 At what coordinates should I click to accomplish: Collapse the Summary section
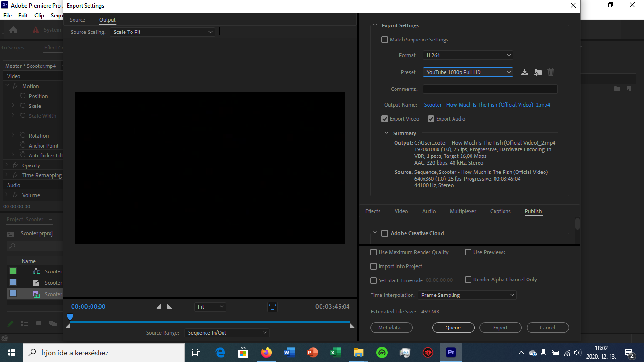click(387, 133)
